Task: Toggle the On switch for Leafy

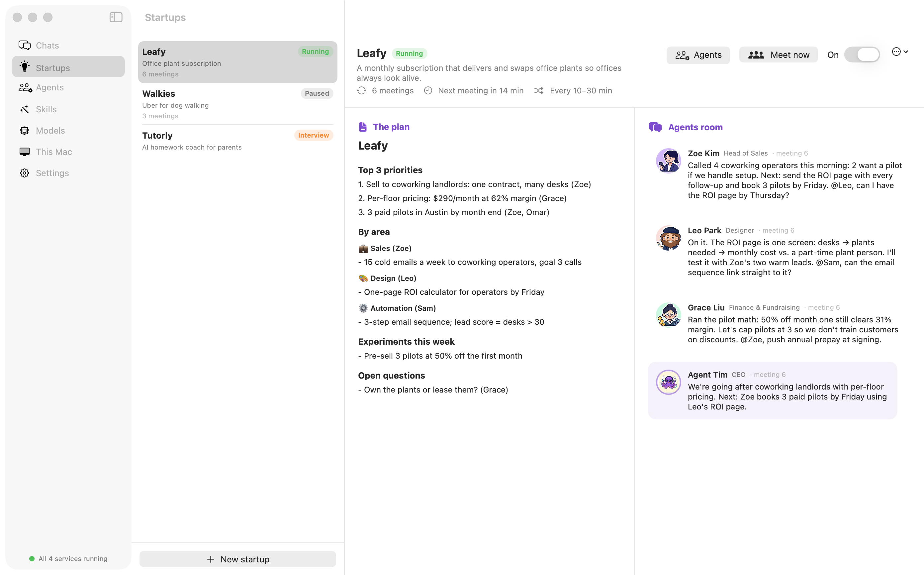Action: (x=862, y=55)
